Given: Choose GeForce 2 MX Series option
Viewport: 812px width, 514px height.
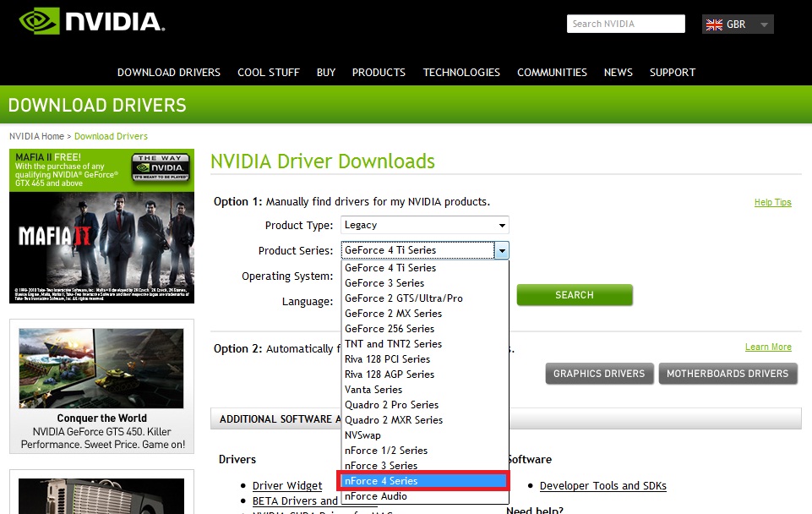Looking at the screenshot, I should coord(425,314).
